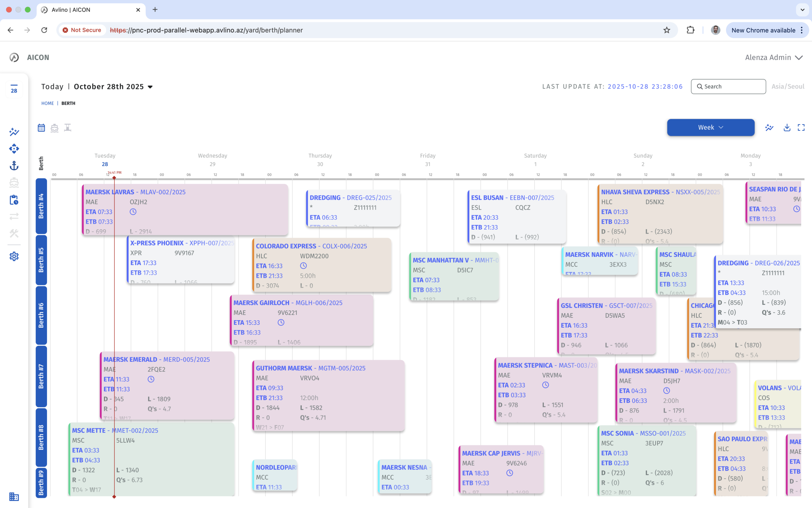Open the DREDGING DREG-025/2025 card

(353, 208)
